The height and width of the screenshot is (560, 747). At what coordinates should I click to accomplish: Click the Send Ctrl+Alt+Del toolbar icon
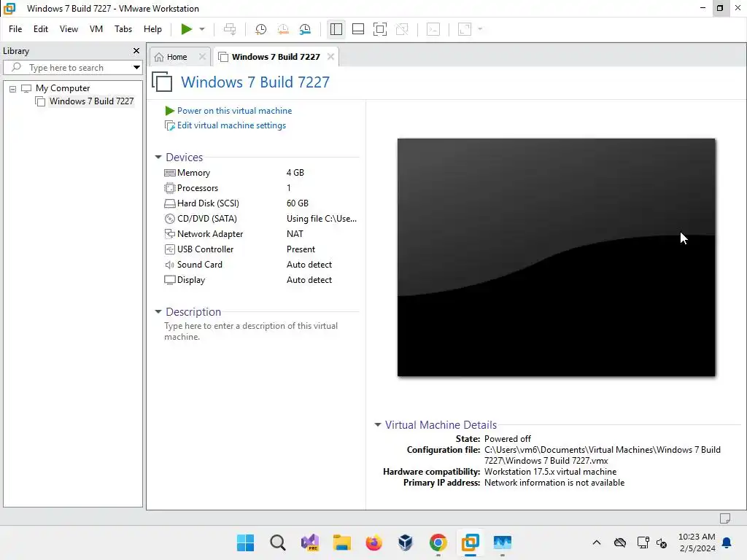coord(230,29)
